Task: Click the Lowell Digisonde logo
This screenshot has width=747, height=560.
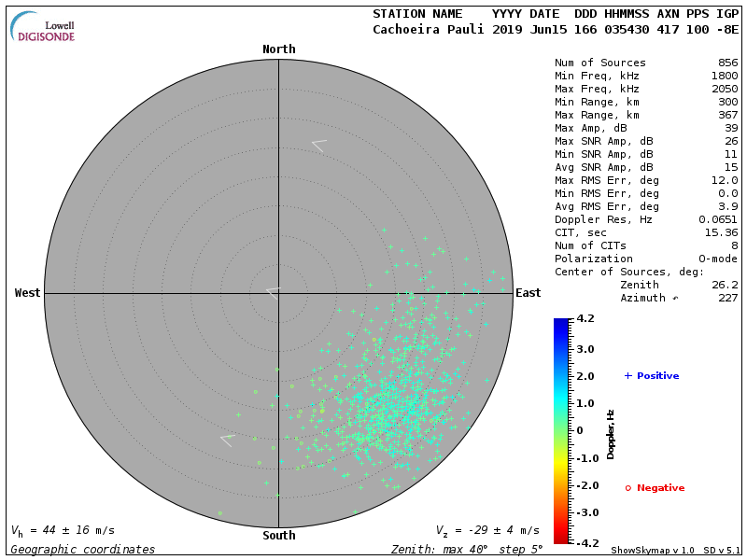Action: tap(43, 26)
